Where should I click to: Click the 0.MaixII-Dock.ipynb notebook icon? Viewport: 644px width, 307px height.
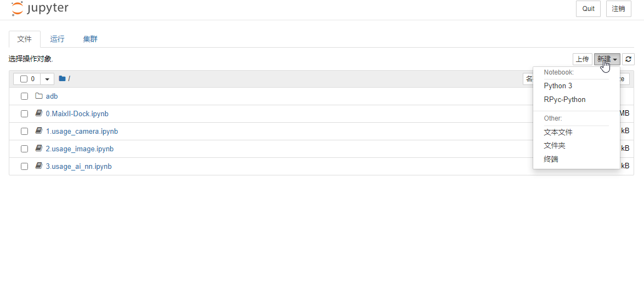[39, 113]
